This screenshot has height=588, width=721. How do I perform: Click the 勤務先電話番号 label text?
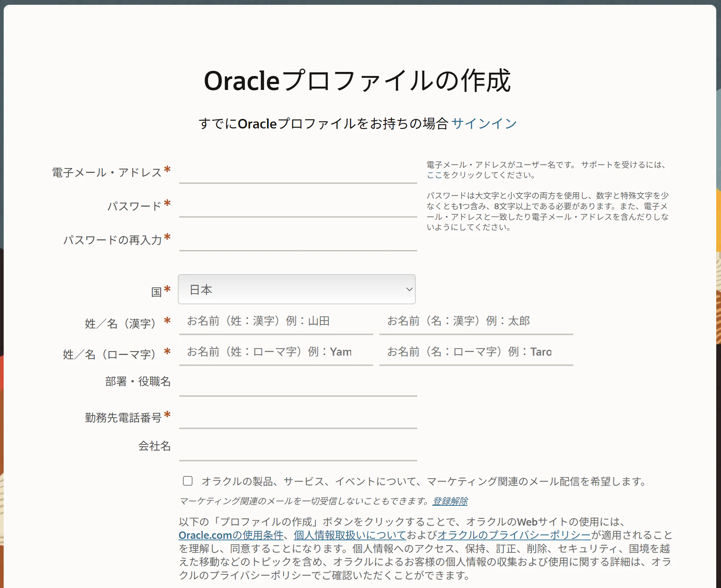pos(123,418)
